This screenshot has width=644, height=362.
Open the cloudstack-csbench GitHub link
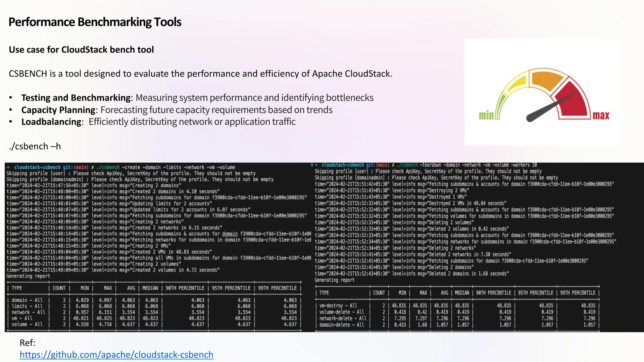(x=116, y=355)
